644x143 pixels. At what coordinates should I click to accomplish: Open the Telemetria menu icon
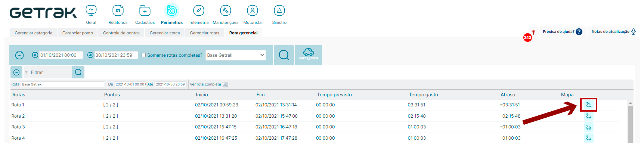click(199, 10)
